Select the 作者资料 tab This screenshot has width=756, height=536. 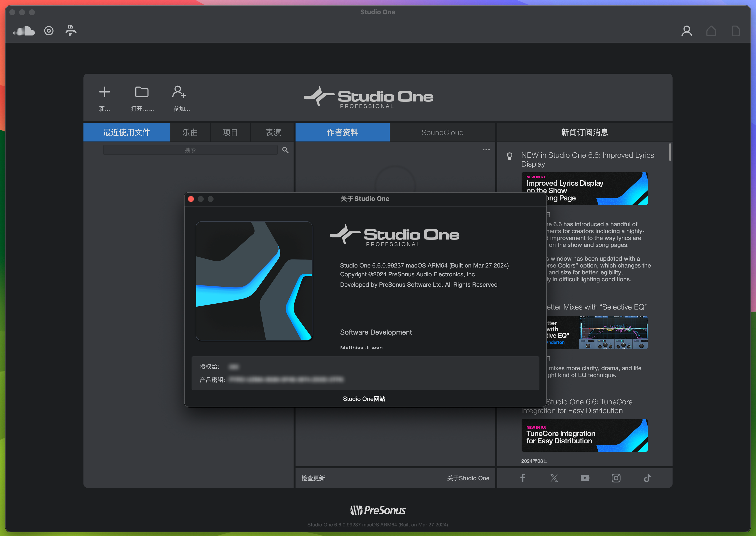tap(343, 132)
